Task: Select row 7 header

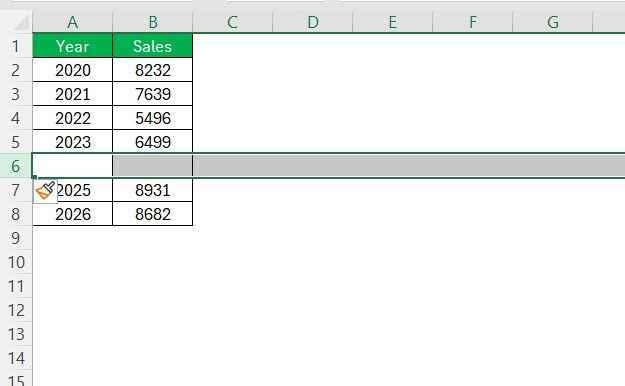Action: (x=16, y=190)
